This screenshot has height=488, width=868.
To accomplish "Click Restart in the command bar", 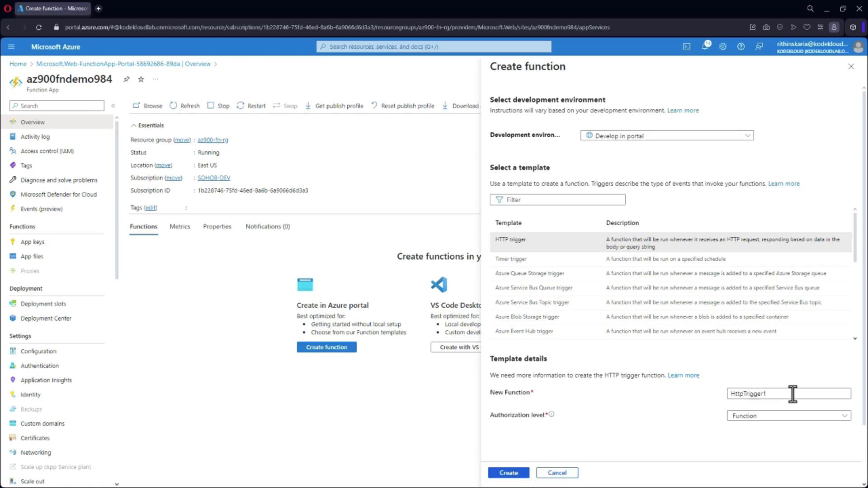I will 251,106.
